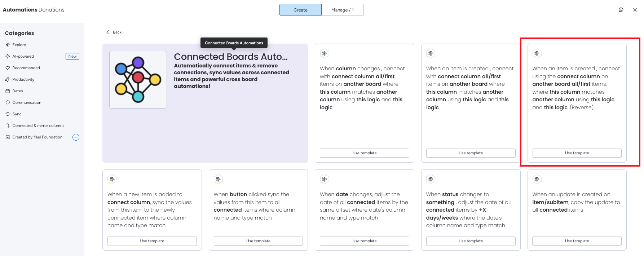The width and height of the screenshot is (644, 256).
Task: Use template for column changes automation
Action: click(364, 153)
